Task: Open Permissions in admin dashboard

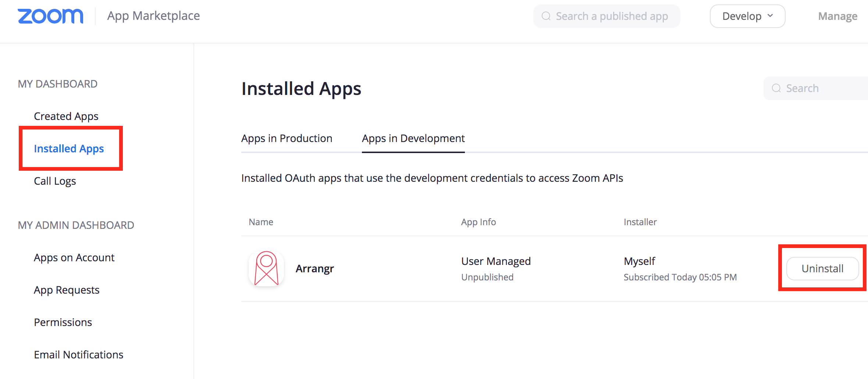Action: coord(63,322)
